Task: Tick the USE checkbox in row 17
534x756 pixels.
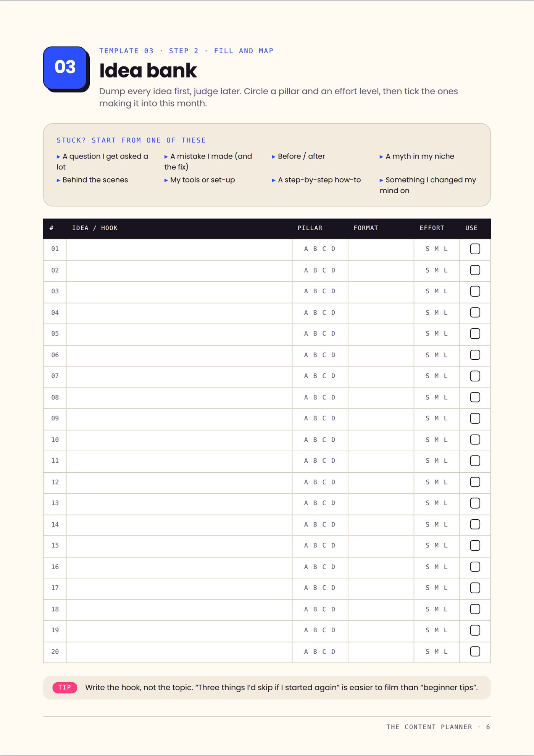Action: 475,588
